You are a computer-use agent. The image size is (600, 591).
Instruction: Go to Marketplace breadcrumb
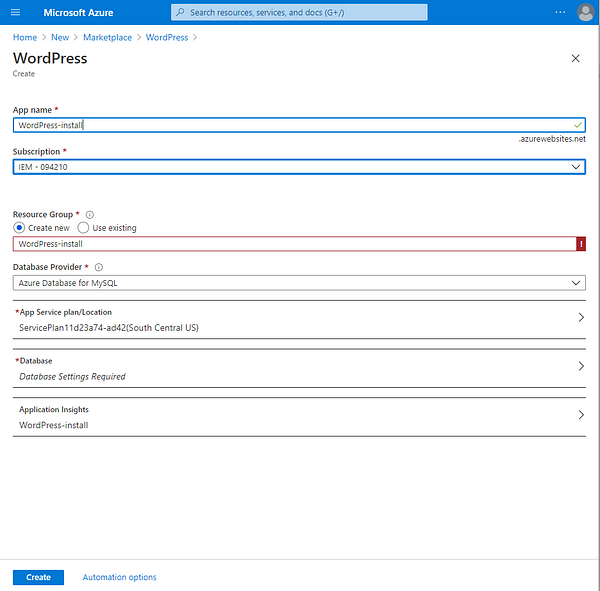click(108, 37)
